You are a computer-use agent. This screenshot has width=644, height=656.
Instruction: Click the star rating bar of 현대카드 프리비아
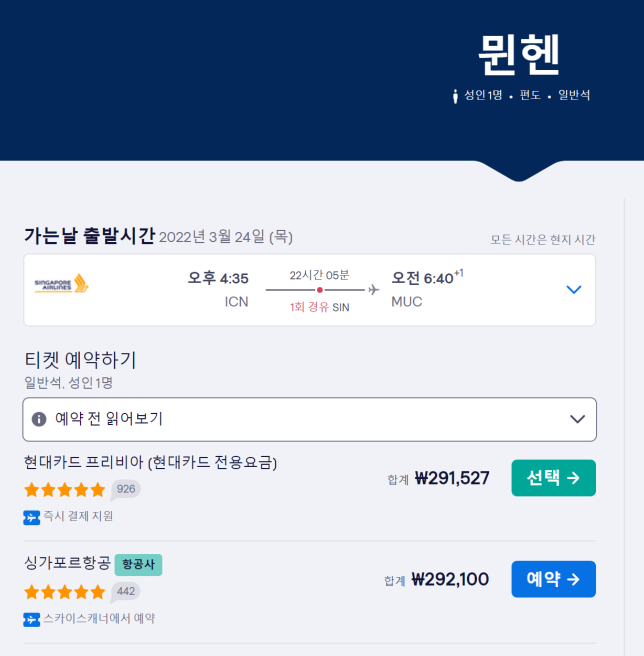(x=64, y=489)
